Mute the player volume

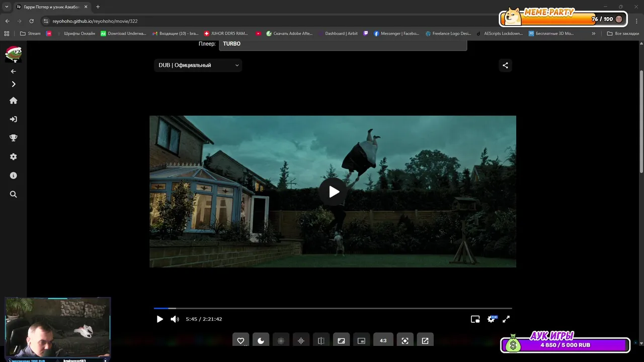point(175,319)
